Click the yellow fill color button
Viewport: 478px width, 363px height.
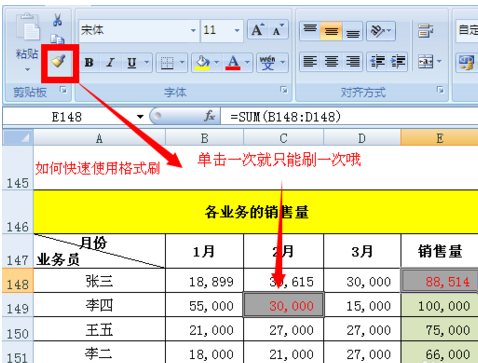203,62
